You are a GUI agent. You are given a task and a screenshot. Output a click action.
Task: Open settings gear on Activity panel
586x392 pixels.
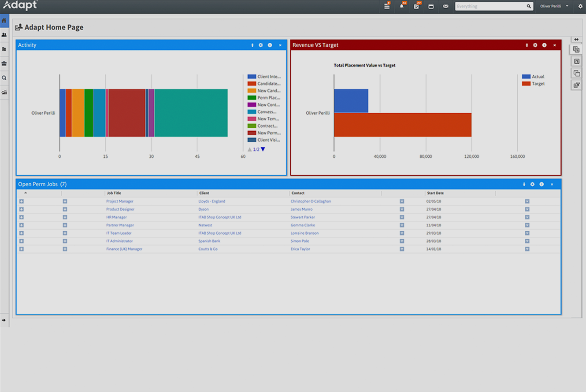coord(261,45)
